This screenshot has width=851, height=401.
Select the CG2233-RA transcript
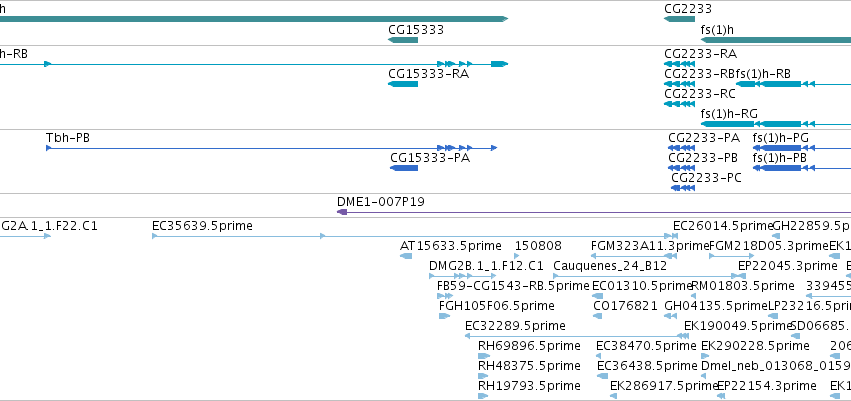click(679, 64)
